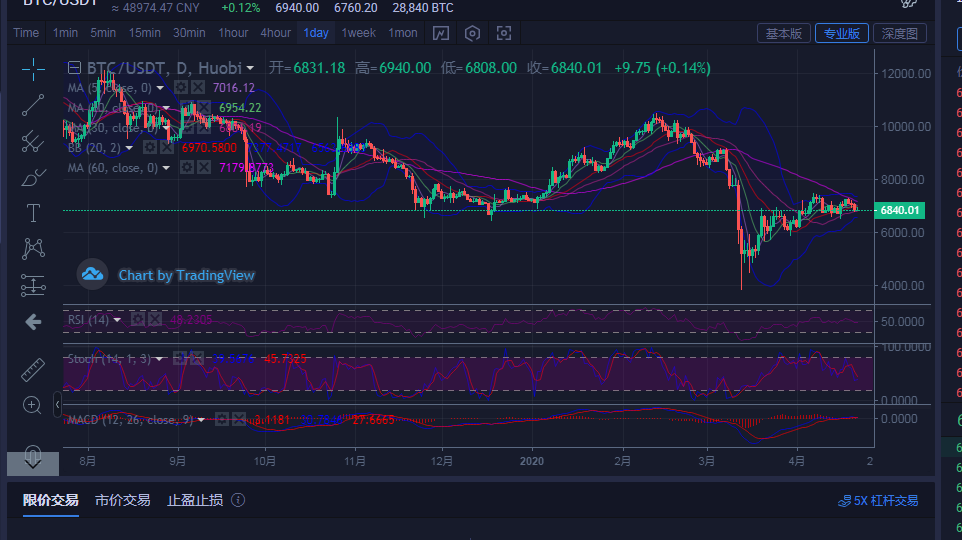The height and width of the screenshot is (540, 962).
Task: Select the XABCD pattern tool
Action: coord(33,249)
